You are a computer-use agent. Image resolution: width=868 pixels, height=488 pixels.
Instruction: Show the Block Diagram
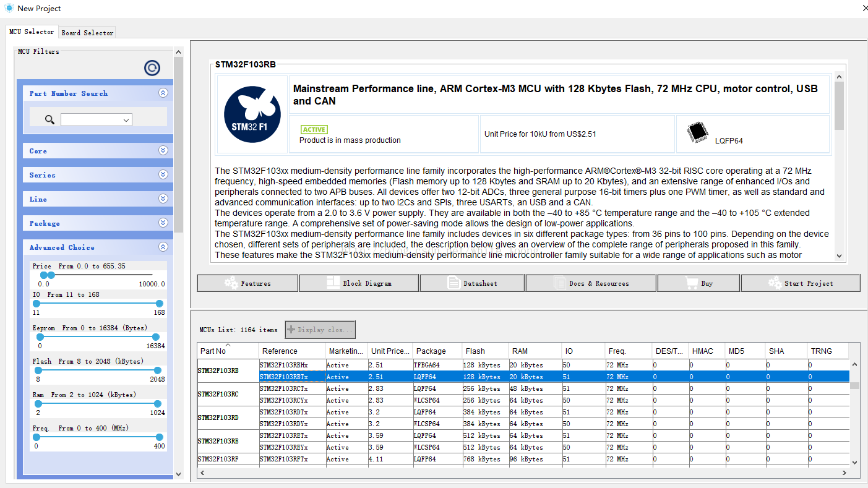coord(359,283)
